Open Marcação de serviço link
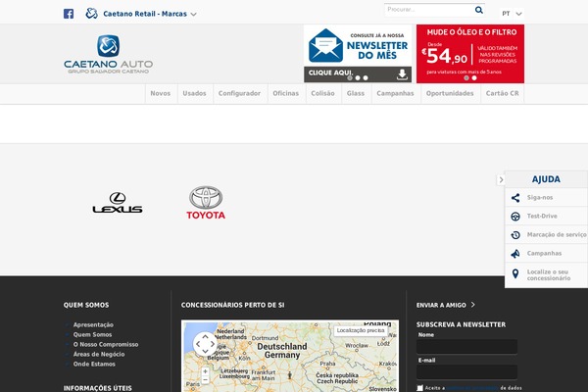Image resolution: width=588 pixels, height=392 pixels. pyautogui.click(x=557, y=235)
